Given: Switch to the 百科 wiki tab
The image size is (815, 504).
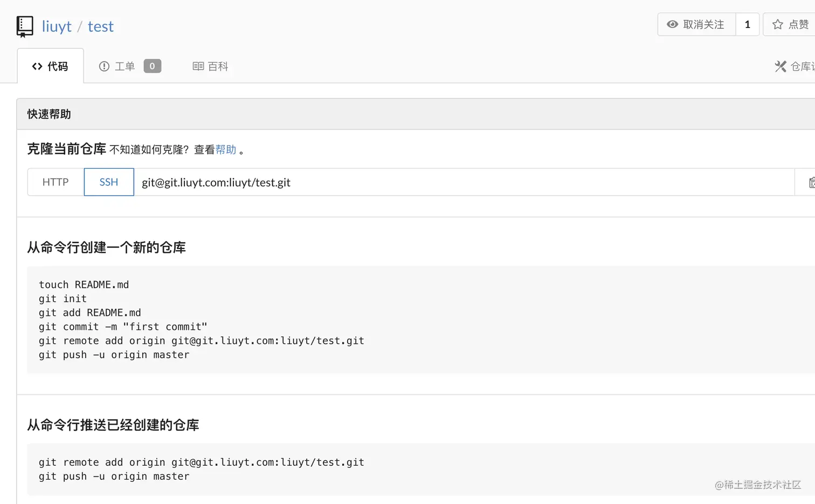Looking at the screenshot, I should (211, 66).
